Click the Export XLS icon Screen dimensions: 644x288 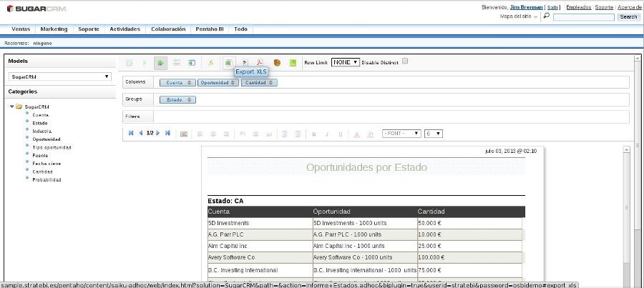[228, 63]
